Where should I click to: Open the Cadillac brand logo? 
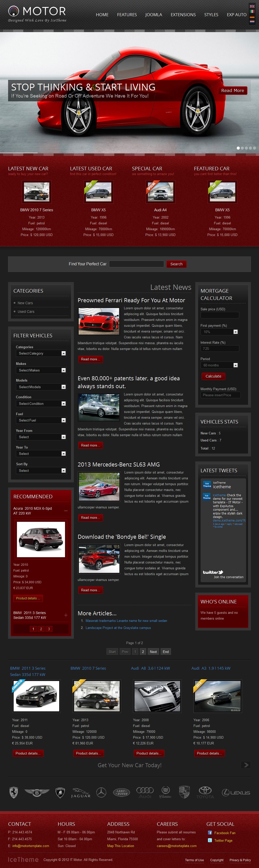pos(165,792)
